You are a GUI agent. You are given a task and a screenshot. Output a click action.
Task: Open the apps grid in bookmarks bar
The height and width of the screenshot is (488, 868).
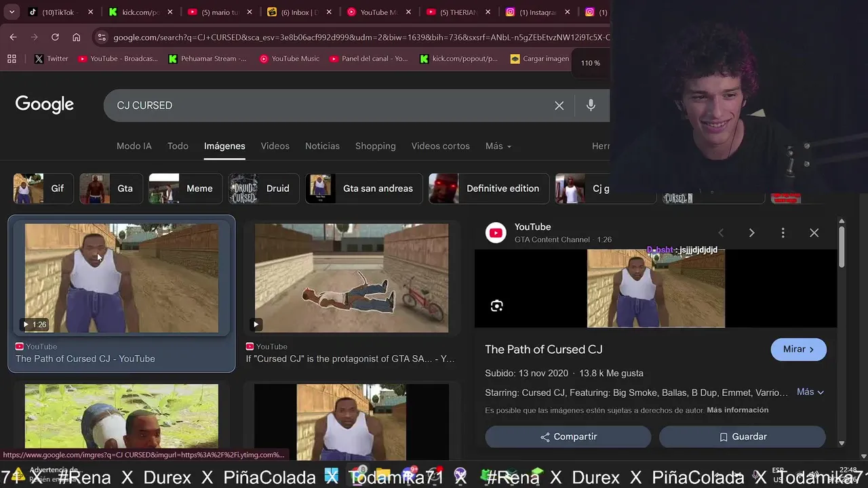pos(12,59)
